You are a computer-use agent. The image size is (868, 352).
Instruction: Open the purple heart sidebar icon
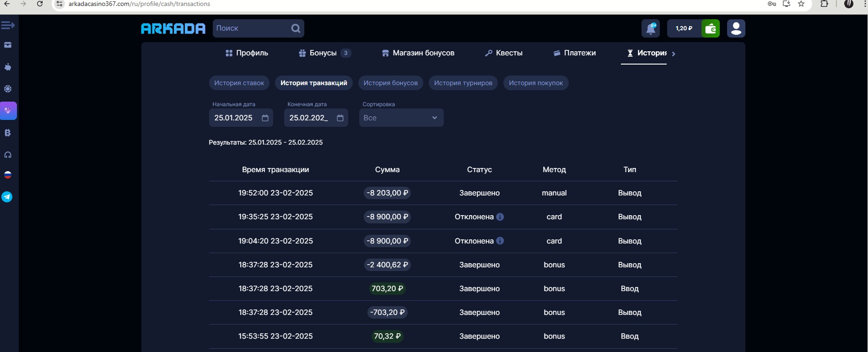(x=8, y=111)
